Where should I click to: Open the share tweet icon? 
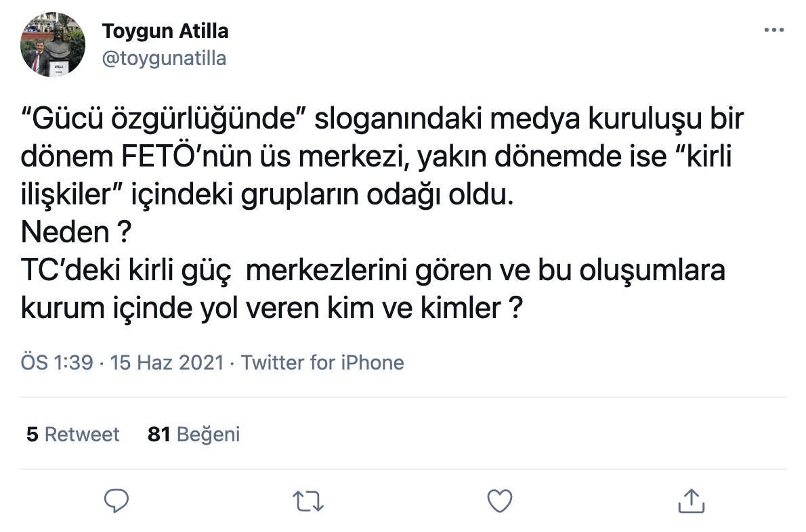tap(690, 501)
